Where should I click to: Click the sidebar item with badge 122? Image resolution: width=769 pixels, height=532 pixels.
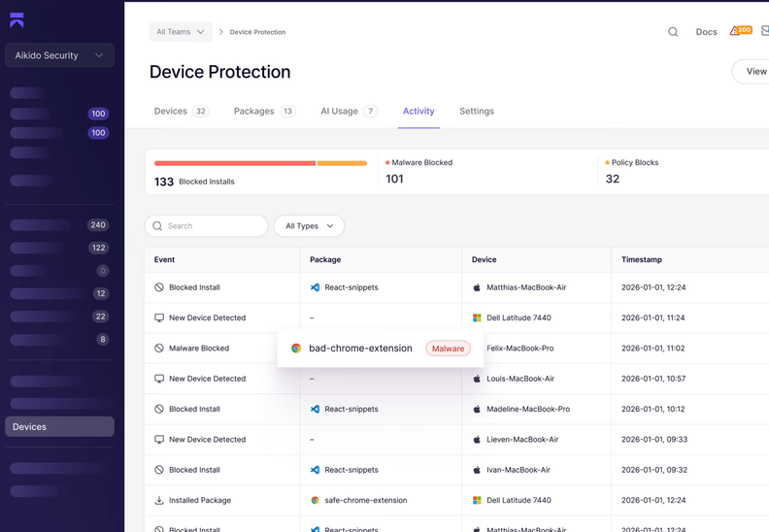59,248
